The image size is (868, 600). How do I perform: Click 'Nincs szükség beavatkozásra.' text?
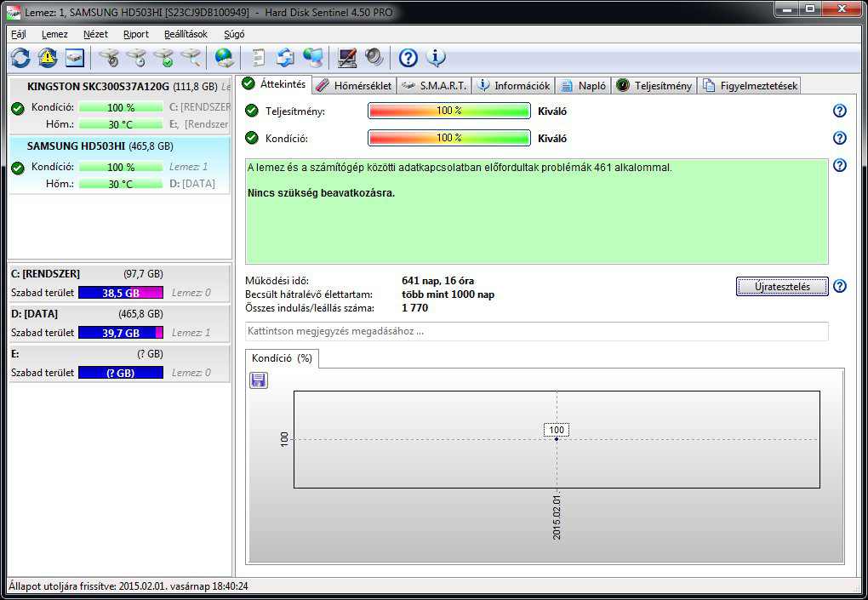(321, 193)
